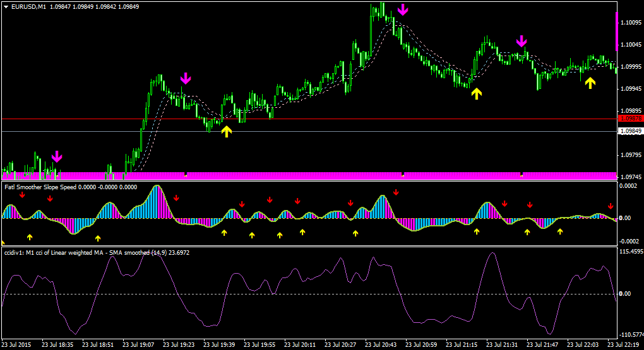The image size is (644, 350).
Task: Select the small yellow arrow below Fatl near 21:15
Action: [477, 231]
